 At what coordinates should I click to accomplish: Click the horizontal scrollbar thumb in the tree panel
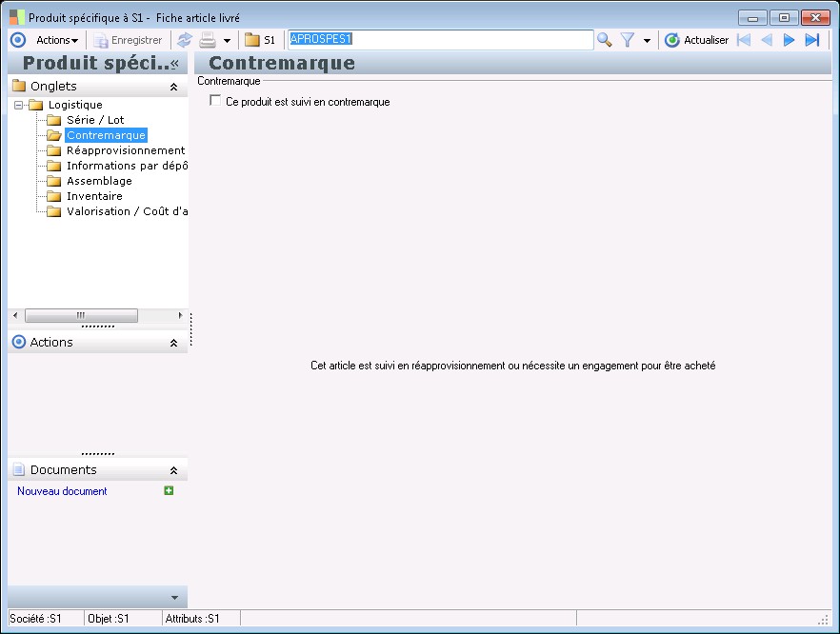81,315
